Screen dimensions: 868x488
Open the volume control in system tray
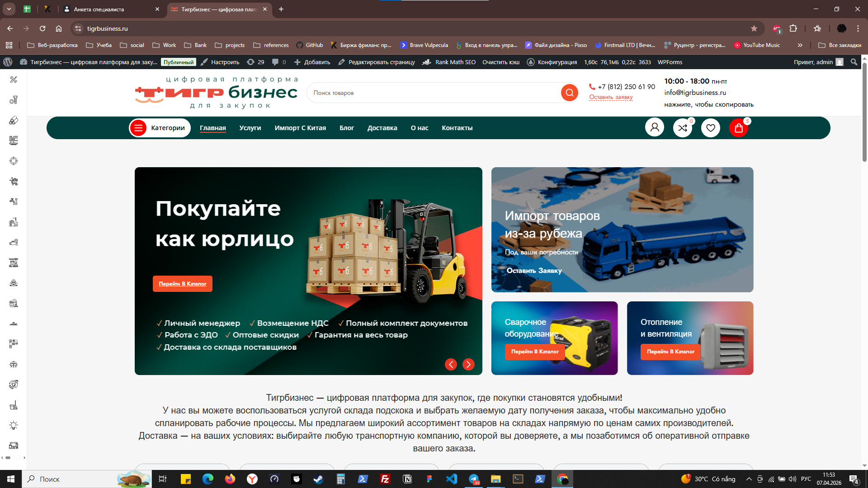(x=793, y=479)
